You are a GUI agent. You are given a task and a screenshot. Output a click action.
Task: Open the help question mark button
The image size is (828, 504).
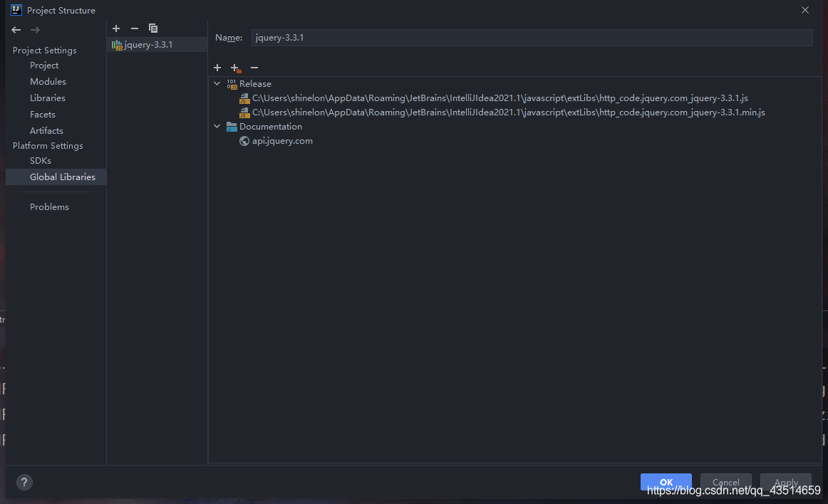(24, 482)
